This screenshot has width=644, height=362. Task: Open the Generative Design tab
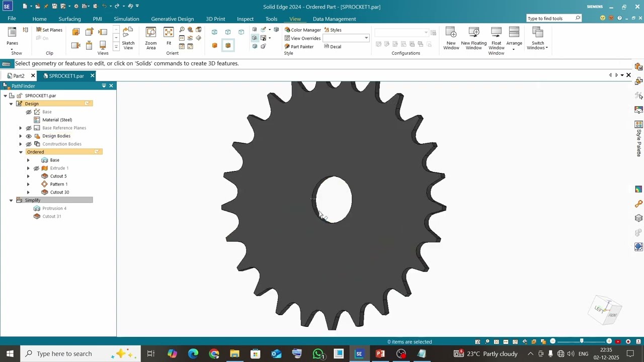coord(172,19)
